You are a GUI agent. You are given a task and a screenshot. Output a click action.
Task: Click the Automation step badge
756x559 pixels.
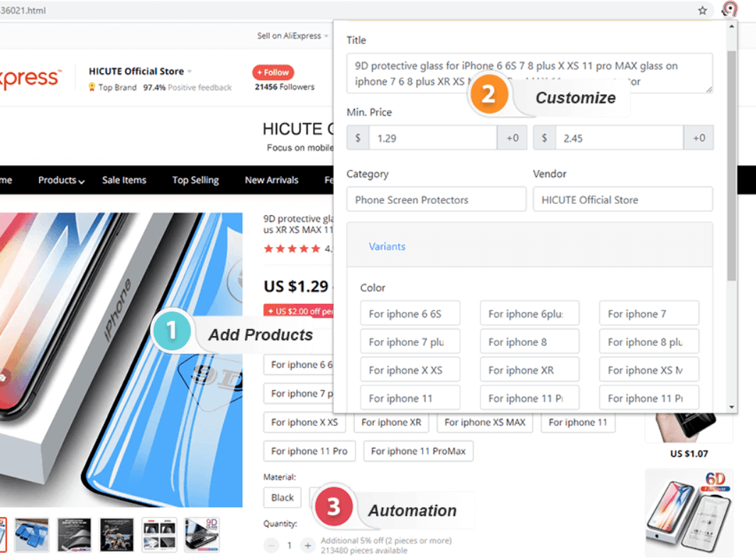tap(334, 506)
